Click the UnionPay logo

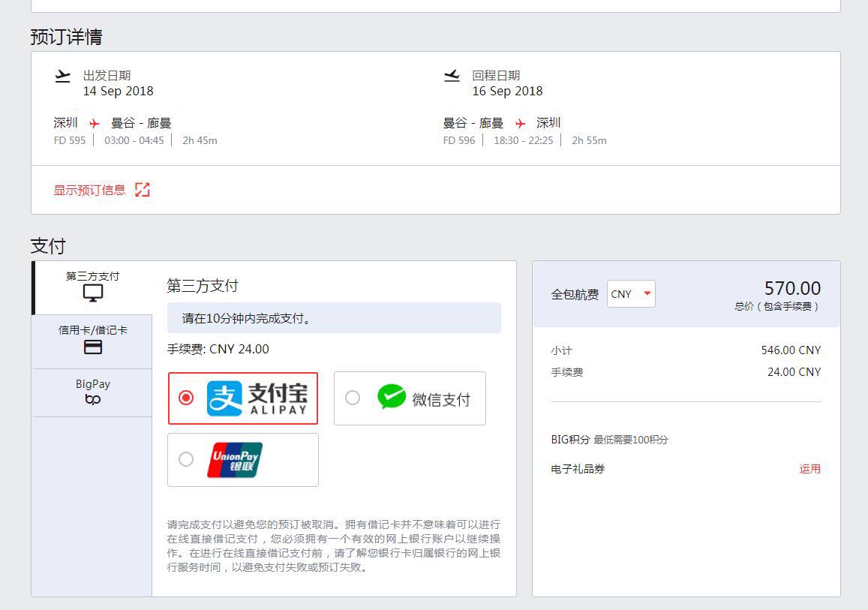(x=235, y=460)
